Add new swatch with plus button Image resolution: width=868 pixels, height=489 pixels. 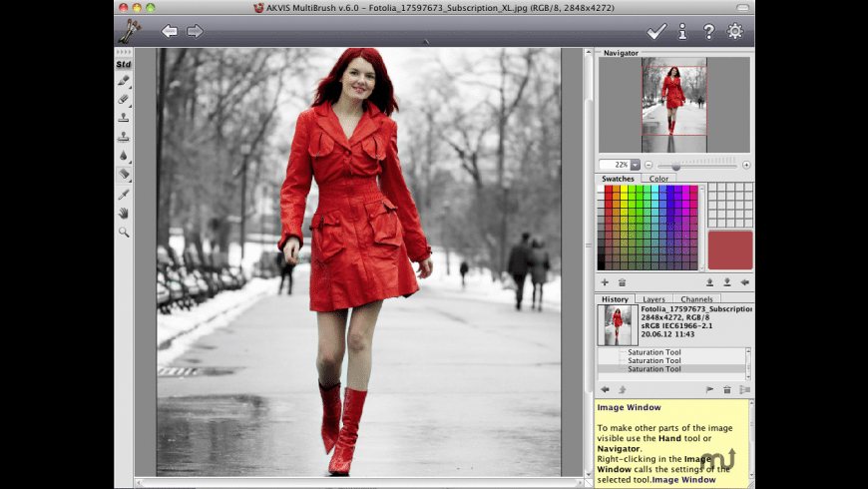pyautogui.click(x=605, y=282)
